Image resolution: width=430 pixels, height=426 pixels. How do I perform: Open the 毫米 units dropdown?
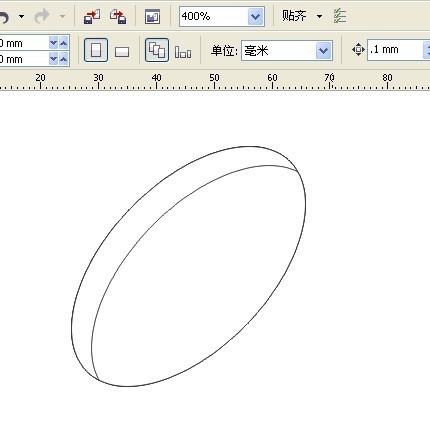(x=324, y=51)
